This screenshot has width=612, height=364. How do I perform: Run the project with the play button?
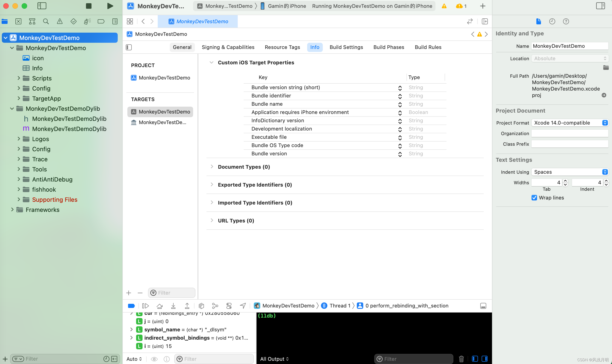[110, 6]
